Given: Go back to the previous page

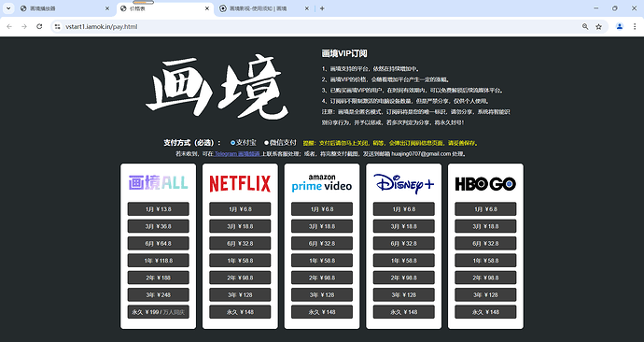Looking at the screenshot, I should [9, 27].
